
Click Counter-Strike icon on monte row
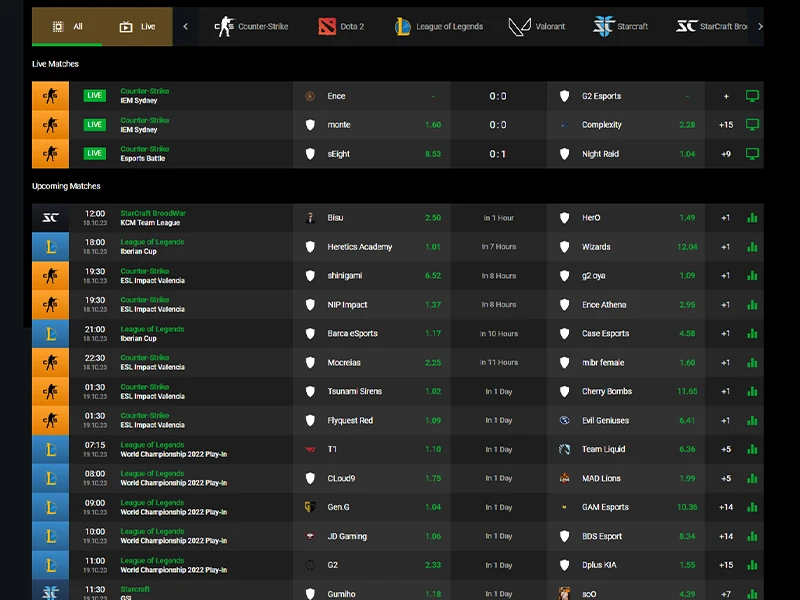[51, 125]
